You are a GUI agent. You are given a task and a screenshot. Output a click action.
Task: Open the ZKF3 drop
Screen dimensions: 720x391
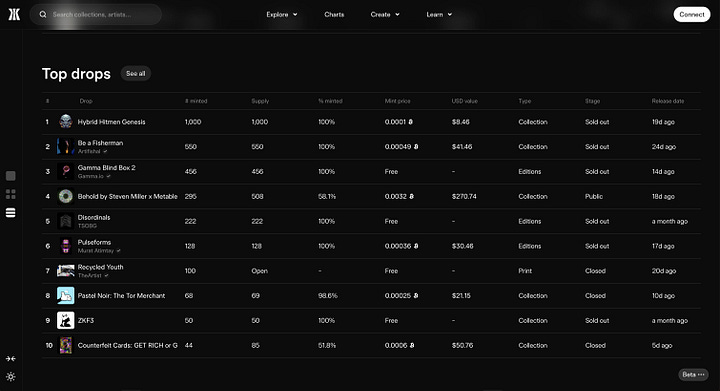pos(86,320)
